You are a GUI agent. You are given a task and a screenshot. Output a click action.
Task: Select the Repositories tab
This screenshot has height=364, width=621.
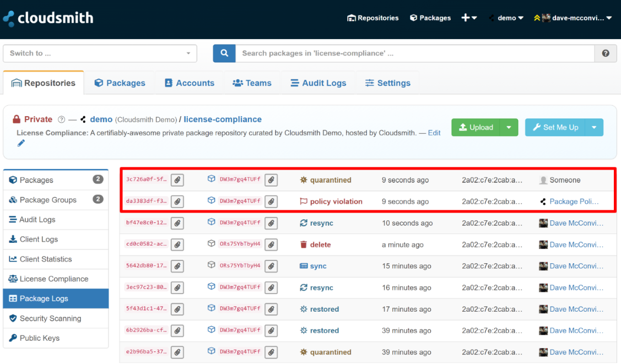[44, 83]
